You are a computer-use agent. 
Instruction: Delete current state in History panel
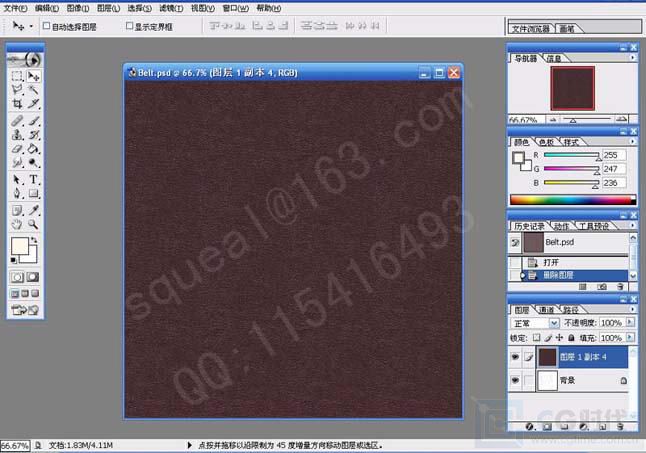(620, 287)
